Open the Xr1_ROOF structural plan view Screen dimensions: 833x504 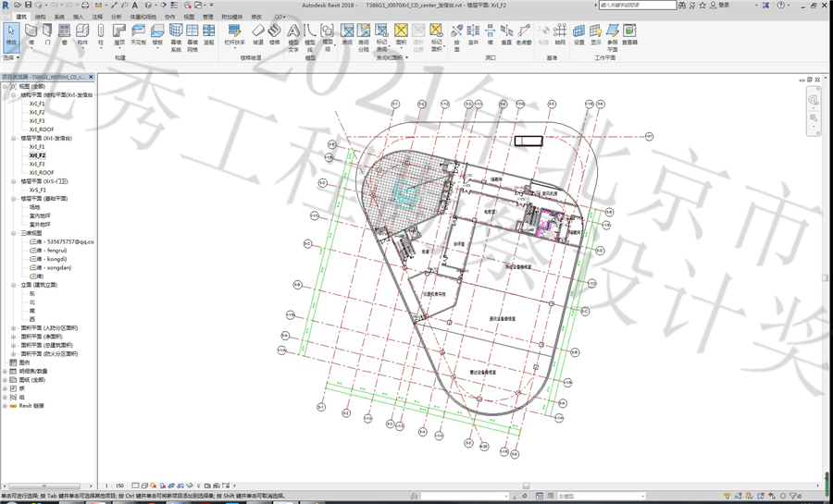pyautogui.click(x=42, y=129)
